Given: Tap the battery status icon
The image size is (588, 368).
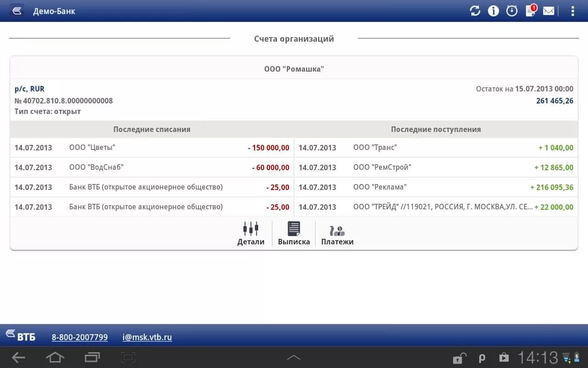Looking at the screenshot, I should [x=577, y=357].
